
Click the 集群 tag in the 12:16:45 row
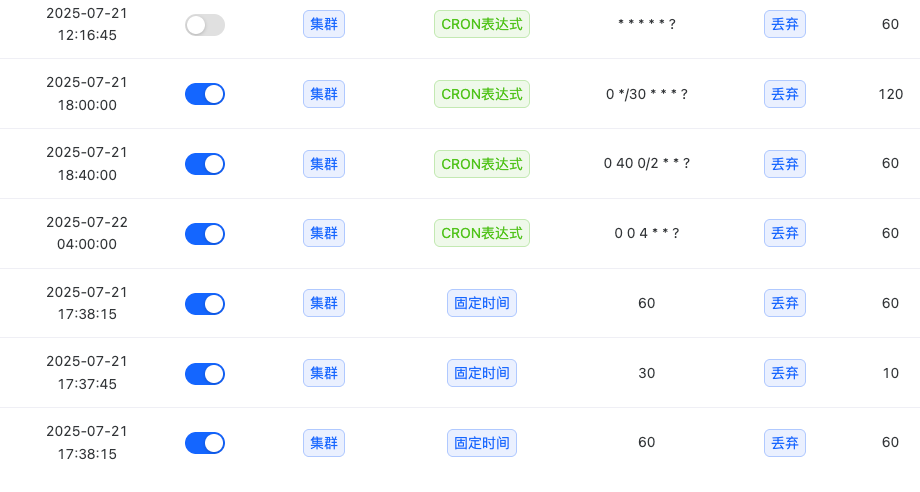point(324,24)
